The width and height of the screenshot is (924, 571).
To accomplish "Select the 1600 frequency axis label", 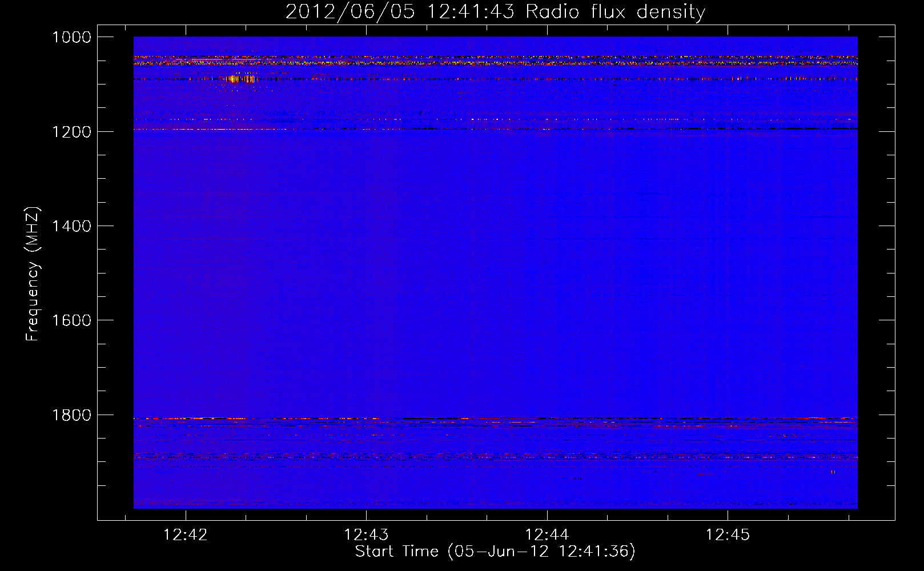I will tap(71, 320).
